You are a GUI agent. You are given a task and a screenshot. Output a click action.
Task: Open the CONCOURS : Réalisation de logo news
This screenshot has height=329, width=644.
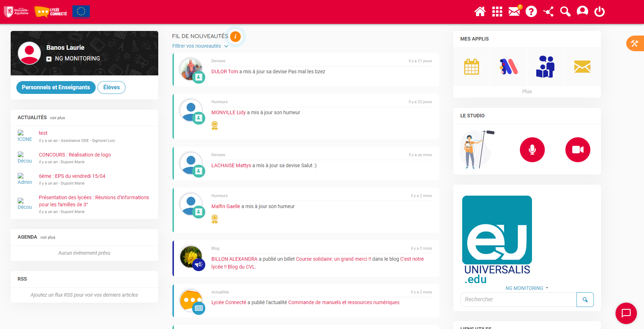pos(75,155)
